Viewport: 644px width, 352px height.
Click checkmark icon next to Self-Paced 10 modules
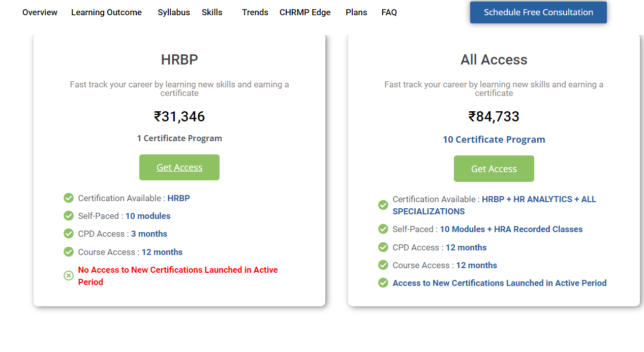(69, 216)
